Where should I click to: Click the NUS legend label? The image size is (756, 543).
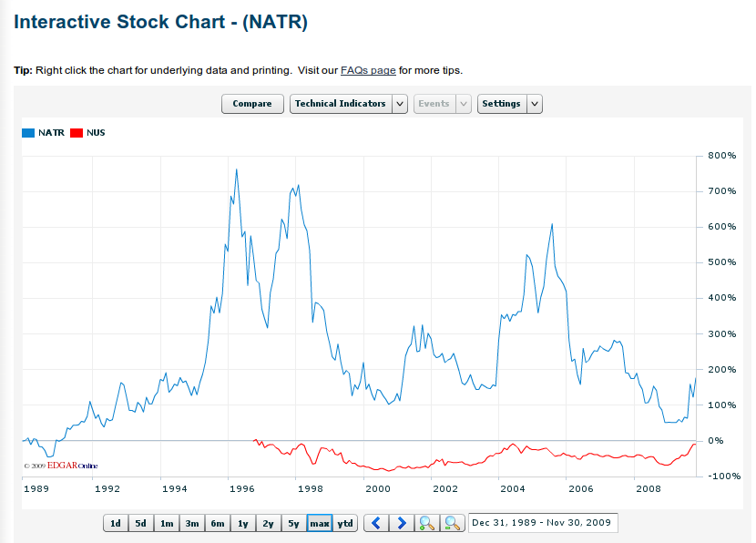pyautogui.click(x=96, y=133)
